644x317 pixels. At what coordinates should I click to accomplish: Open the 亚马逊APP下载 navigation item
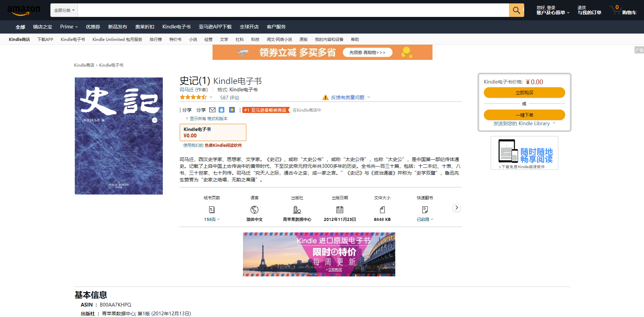pos(215,27)
